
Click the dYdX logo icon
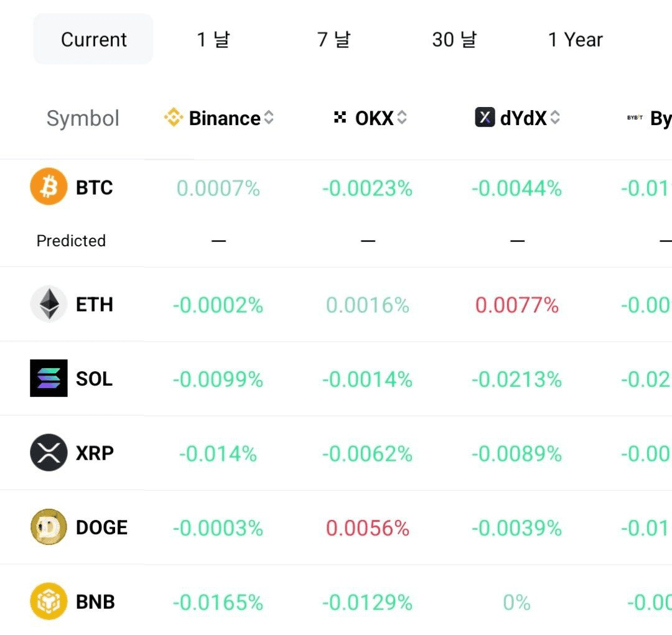click(x=485, y=118)
